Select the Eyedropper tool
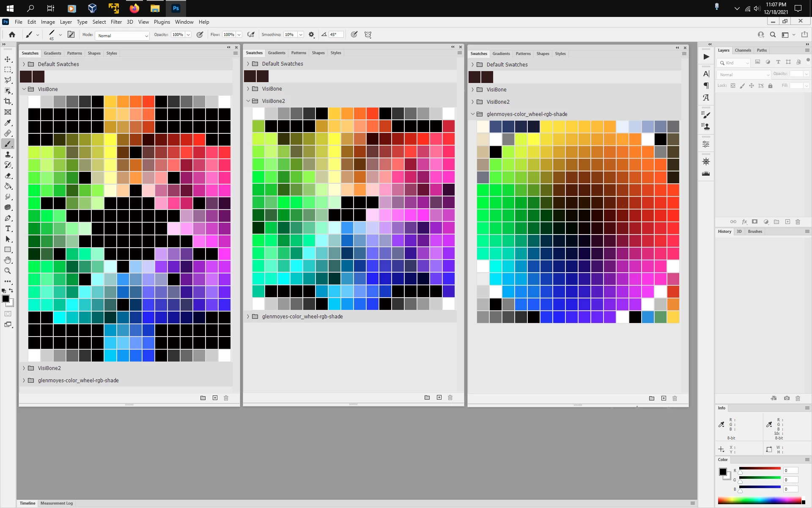 coord(8,123)
